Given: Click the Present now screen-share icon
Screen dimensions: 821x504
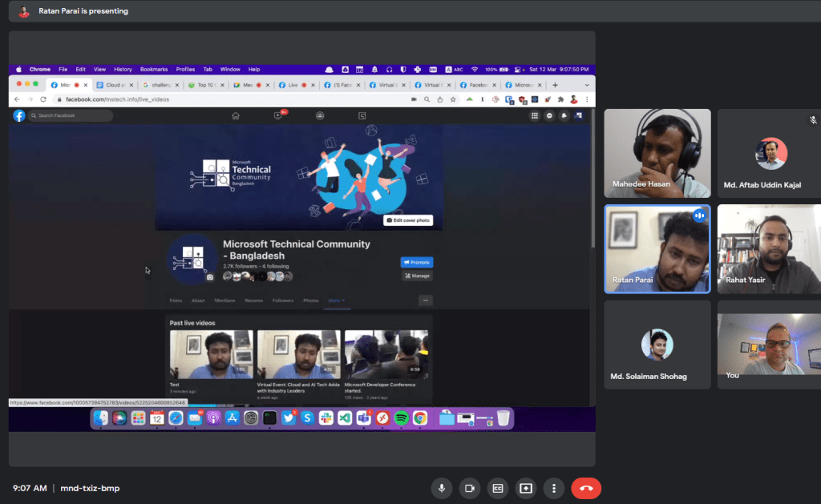Looking at the screenshot, I should pos(526,488).
